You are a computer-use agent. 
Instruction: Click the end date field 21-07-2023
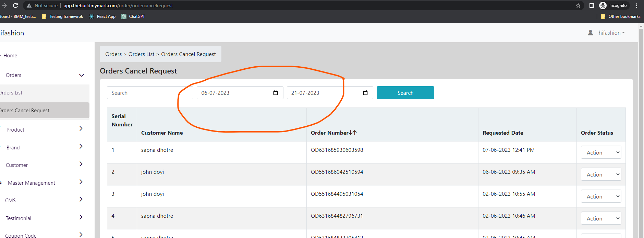330,93
